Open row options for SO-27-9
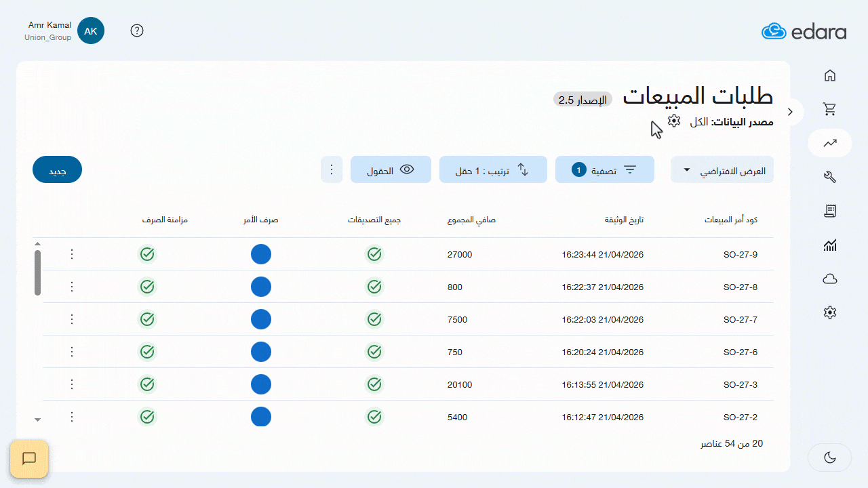The image size is (868, 488). [x=73, y=255]
